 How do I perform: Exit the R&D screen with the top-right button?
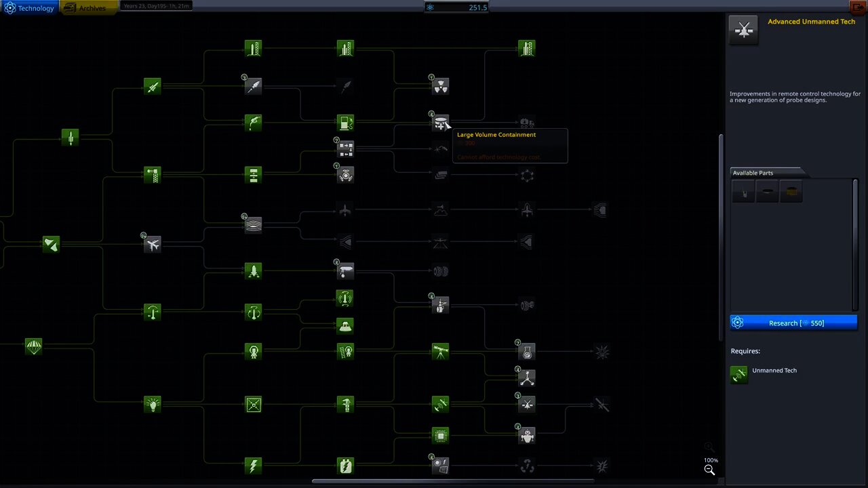pos(858,7)
